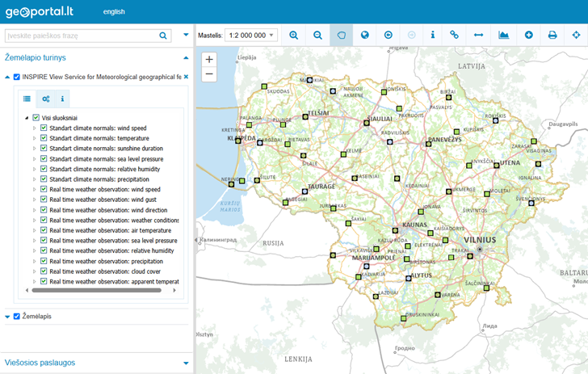This screenshot has width=588, height=374.
Task: Select Real time weather observation: weather conditions
Action: click(x=114, y=221)
